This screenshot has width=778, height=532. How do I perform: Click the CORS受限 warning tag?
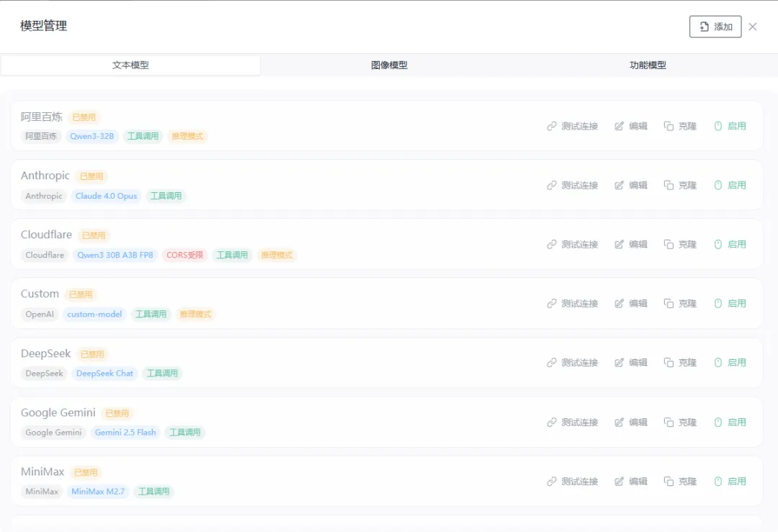coord(184,255)
